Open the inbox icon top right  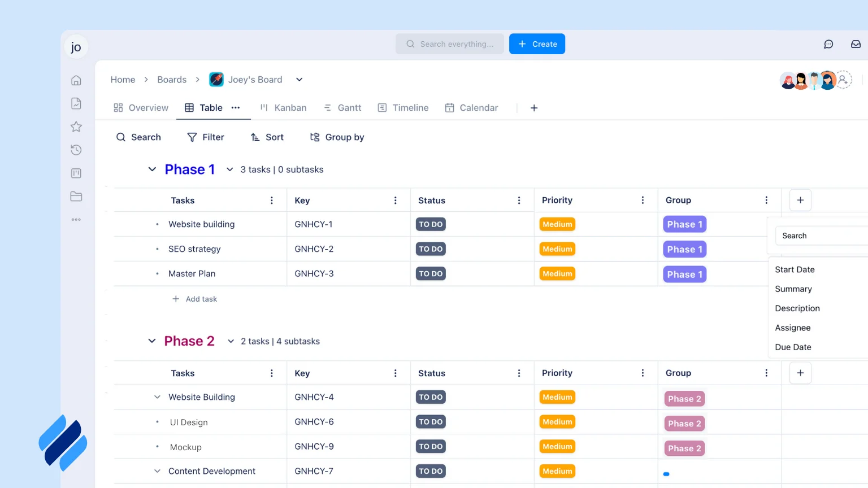(856, 43)
